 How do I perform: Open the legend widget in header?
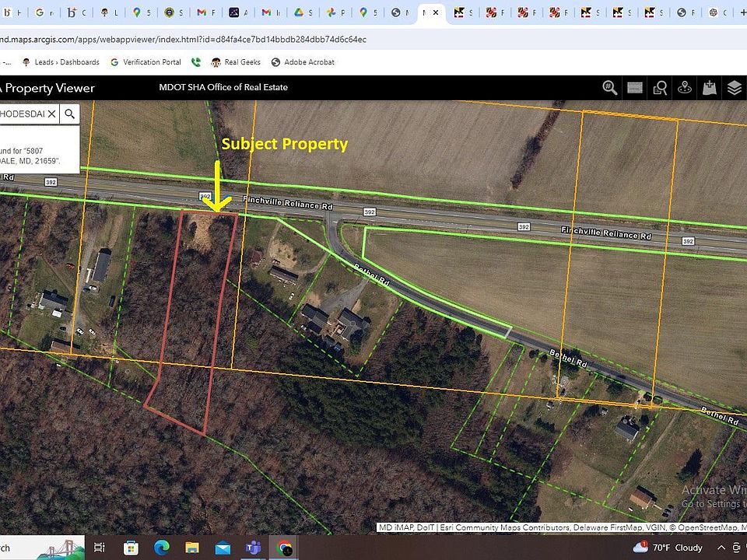coord(635,88)
